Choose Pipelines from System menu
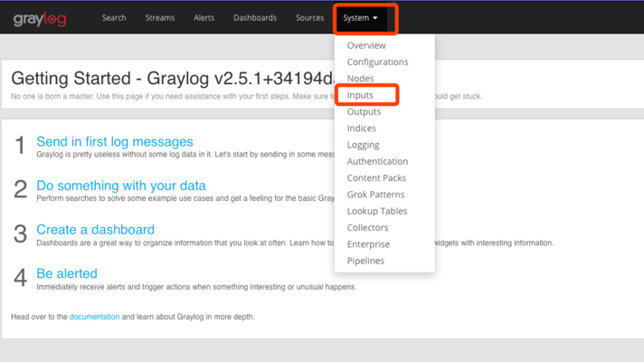The image size is (644, 362). pos(365,261)
